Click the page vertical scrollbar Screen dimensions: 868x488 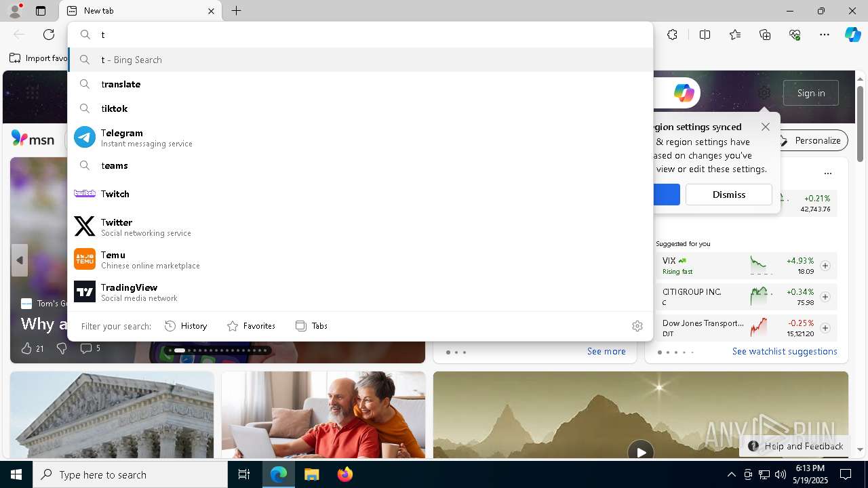coord(860,125)
